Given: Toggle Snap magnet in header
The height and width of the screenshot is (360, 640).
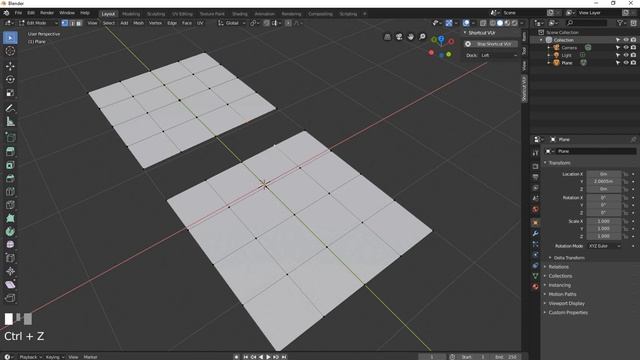Looking at the screenshot, I should pyautogui.click(x=266, y=23).
